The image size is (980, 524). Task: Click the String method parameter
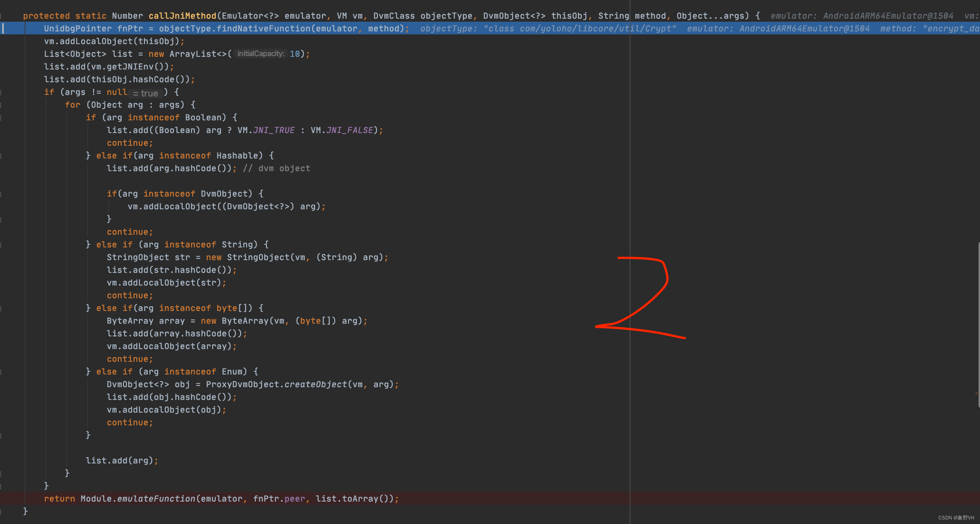pos(632,16)
